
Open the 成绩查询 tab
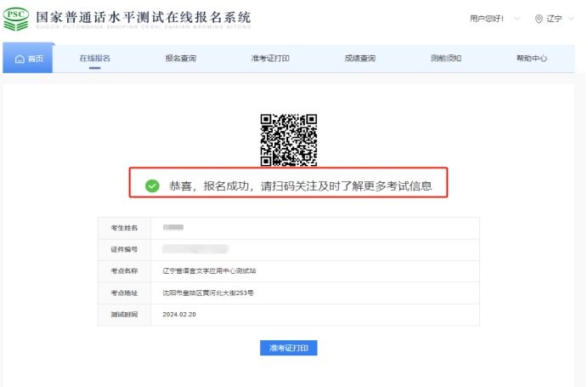(x=359, y=58)
